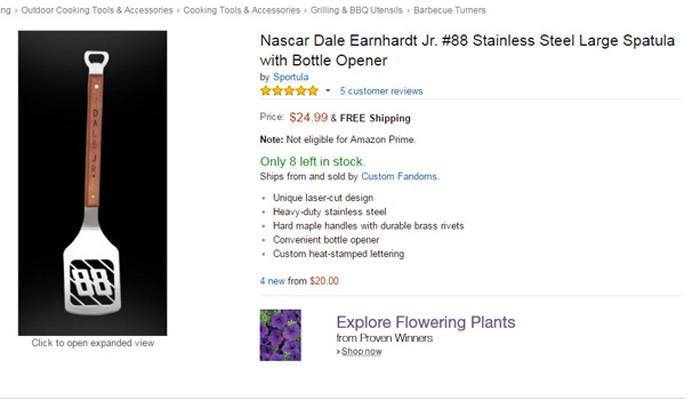Navigate to Grilling & BBQ Utensils breadcrumb
The height and width of the screenshot is (400, 700).
(x=356, y=10)
